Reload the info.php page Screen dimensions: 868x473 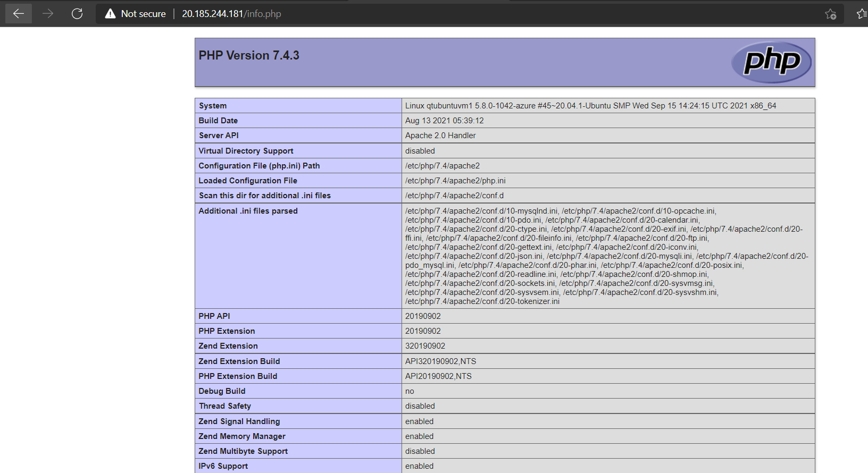[x=77, y=14]
